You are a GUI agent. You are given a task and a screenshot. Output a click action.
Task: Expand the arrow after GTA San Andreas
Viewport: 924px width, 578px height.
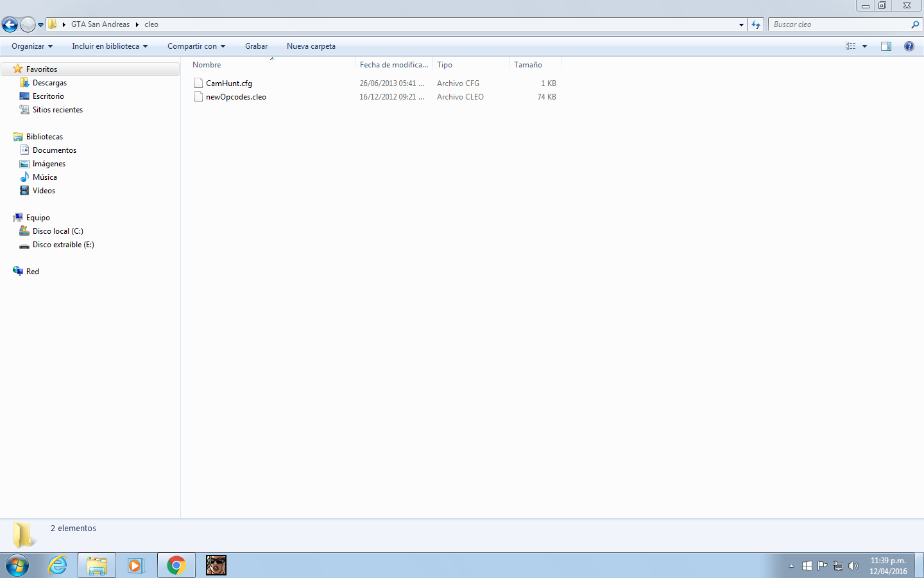pyautogui.click(x=137, y=24)
